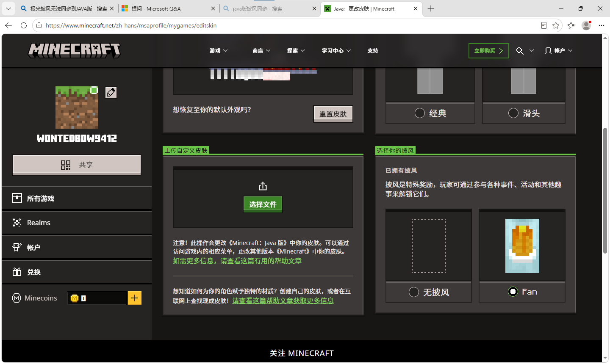Expand the 游戏 dropdown menu

click(219, 50)
